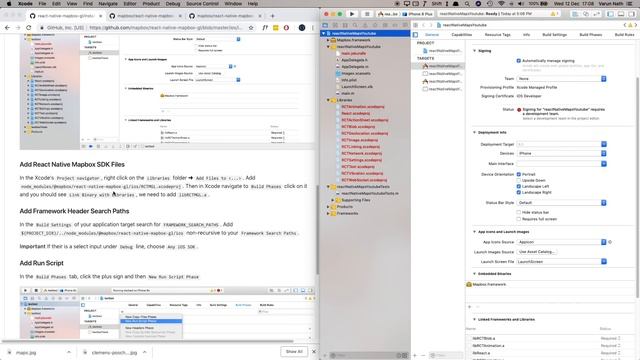Toggle Landscape Right orientation checkbox
The image size is (640, 360).
[519, 192]
